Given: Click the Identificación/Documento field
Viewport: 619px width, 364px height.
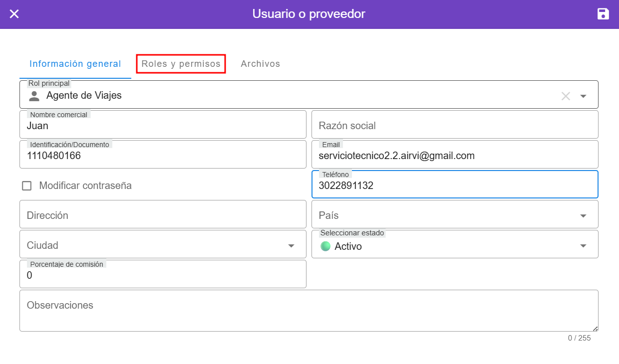Looking at the screenshot, I should pos(162,156).
